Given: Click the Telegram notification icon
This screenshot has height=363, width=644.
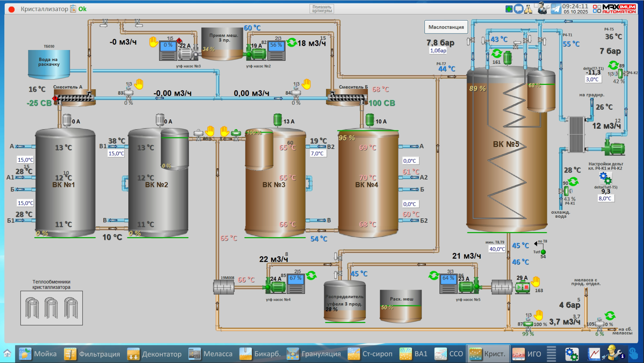Looking at the screenshot, I should tap(556, 9).
